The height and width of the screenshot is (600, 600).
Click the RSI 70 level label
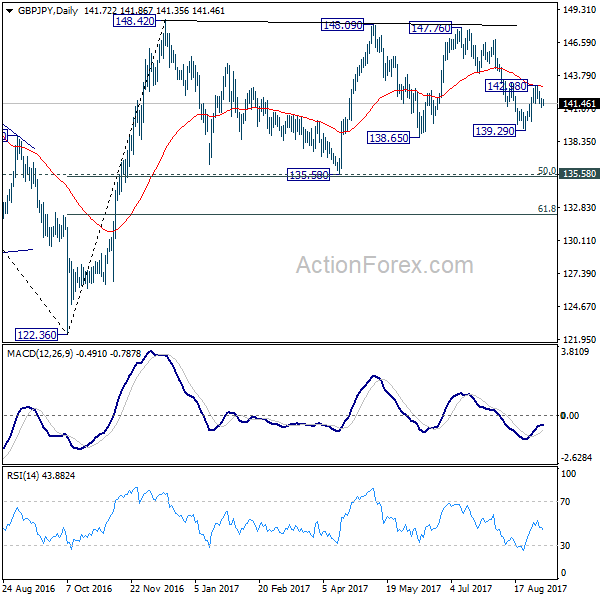tap(565, 501)
